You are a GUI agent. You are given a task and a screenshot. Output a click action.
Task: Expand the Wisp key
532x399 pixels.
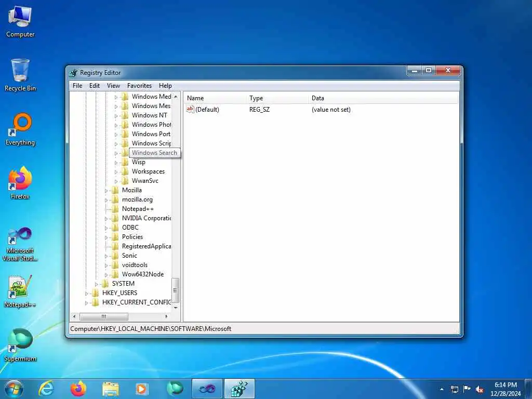click(116, 163)
